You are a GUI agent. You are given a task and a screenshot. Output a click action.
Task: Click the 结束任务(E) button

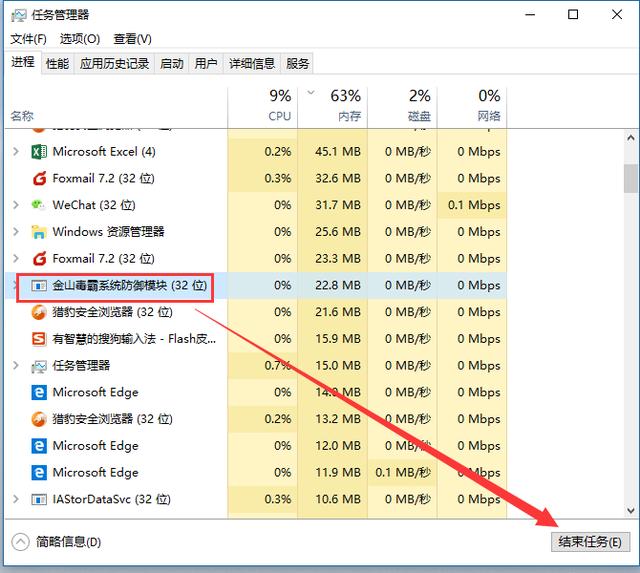[x=590, y=542]
